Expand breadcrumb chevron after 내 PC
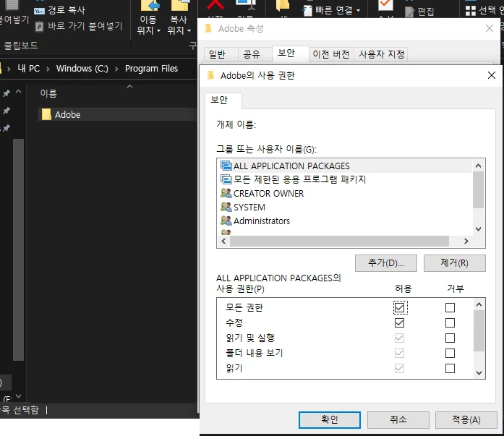The height and width of the screenshot is (436, 504). (48, 69)
